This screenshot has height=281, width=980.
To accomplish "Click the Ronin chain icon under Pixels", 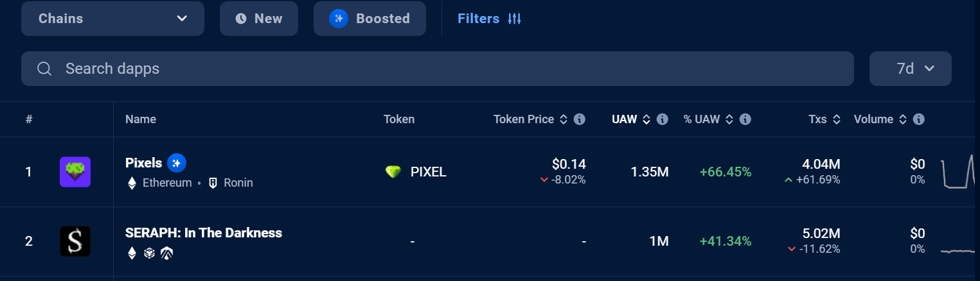I will click(x=213, y=183).
